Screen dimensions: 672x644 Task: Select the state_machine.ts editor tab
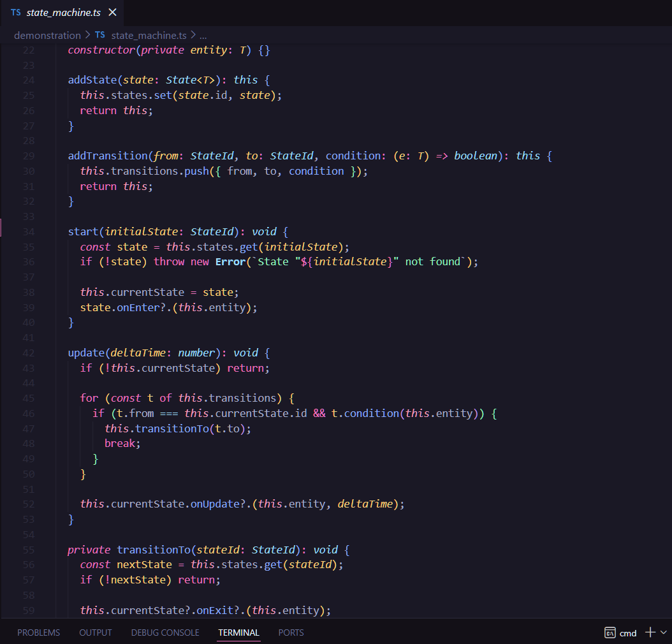click(62, 12)
